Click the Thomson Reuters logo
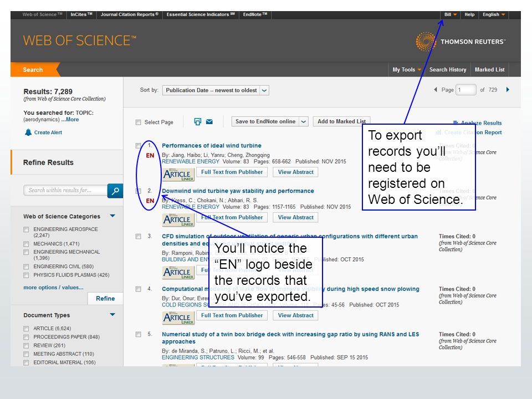 click(461, 42)
